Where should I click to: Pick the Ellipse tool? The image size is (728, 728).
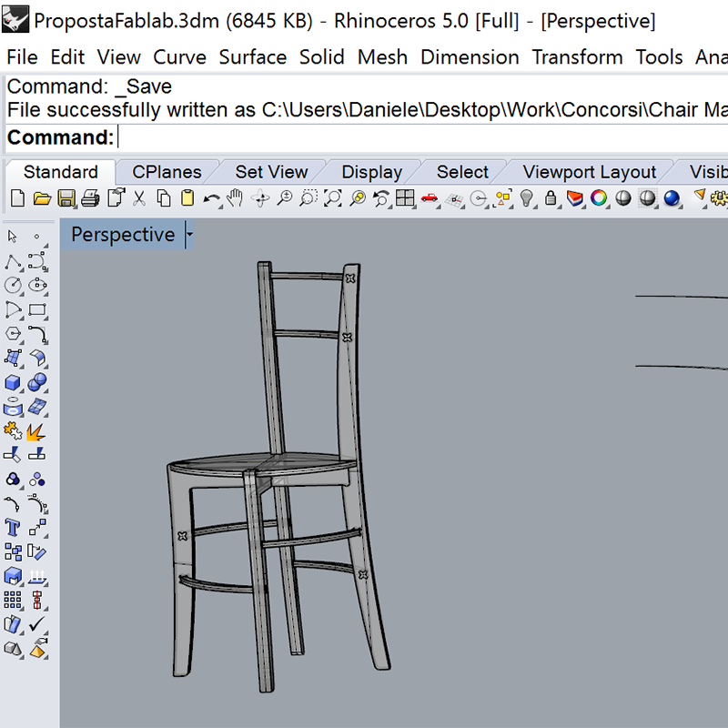coord(37,285)
